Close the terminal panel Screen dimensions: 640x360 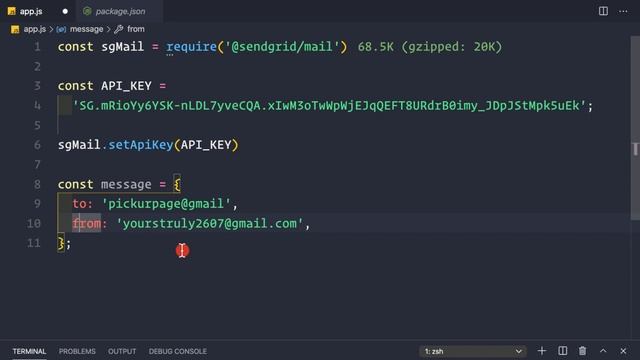[623, 351]
